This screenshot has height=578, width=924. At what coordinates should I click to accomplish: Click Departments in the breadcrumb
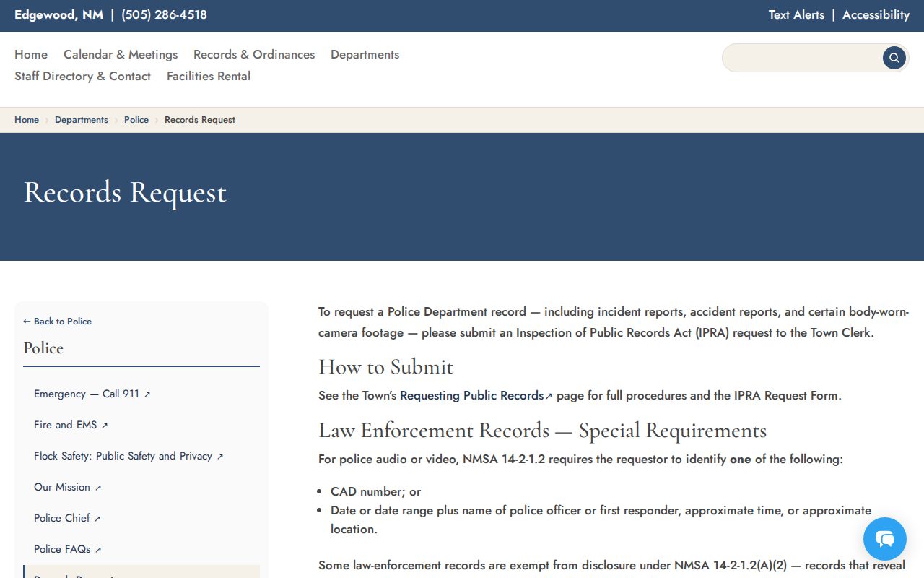[82, 120]
